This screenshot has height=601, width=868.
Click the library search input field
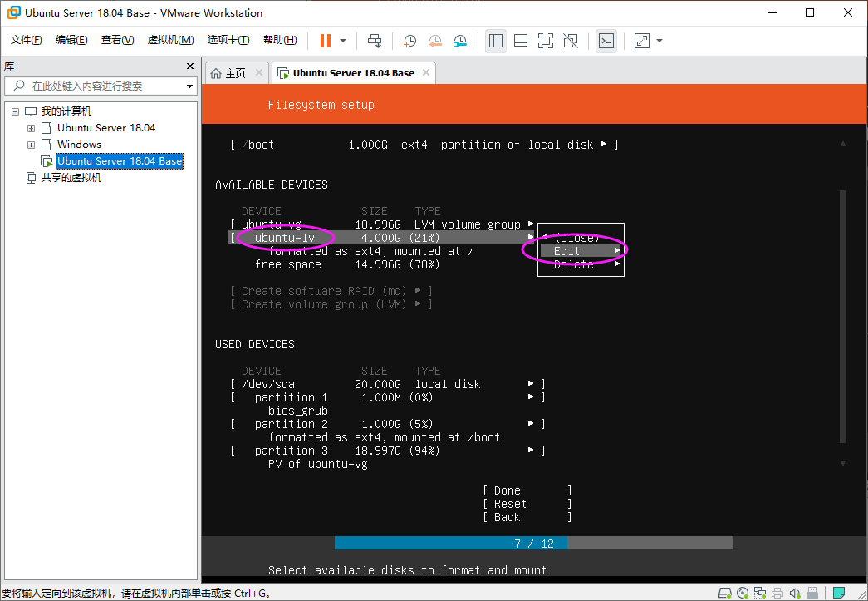coord(100,86)
